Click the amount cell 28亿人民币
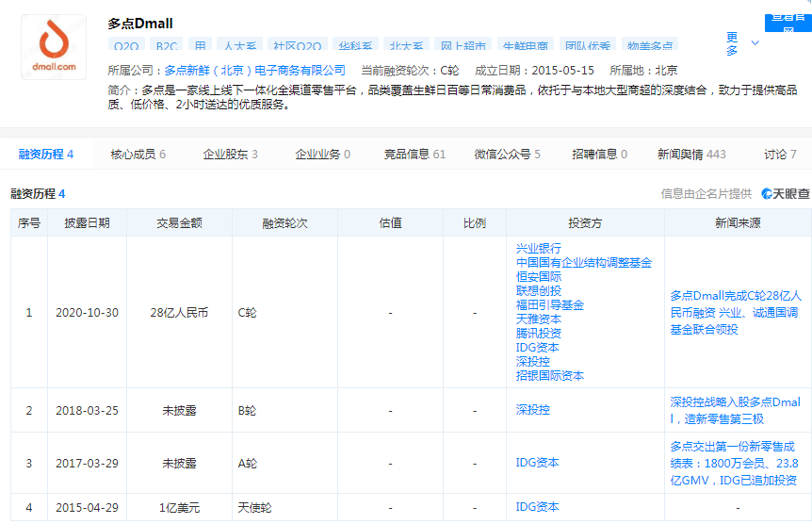 click(x=179, y=313)
